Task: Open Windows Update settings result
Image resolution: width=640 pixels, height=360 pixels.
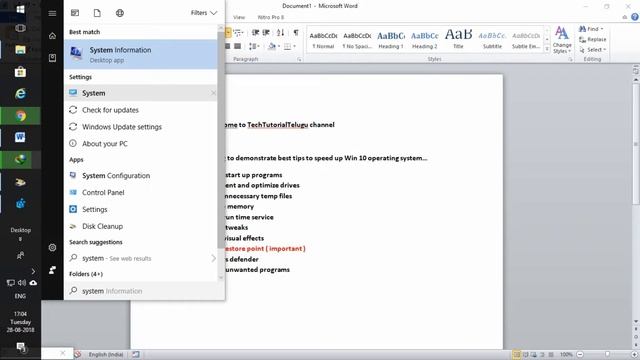Action: (x=141, y=127)
